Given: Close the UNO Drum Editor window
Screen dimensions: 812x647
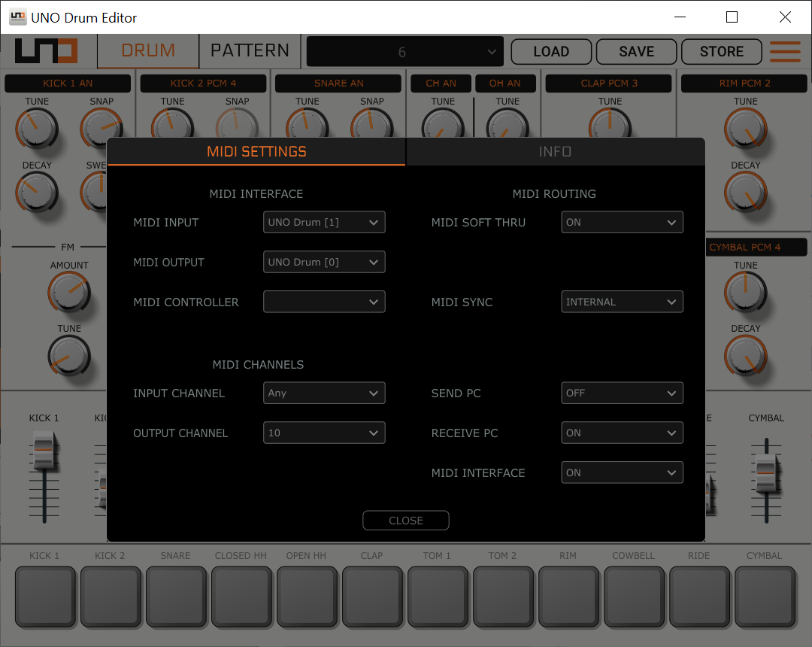Looking at the screenshot, I should click(785, 17).
